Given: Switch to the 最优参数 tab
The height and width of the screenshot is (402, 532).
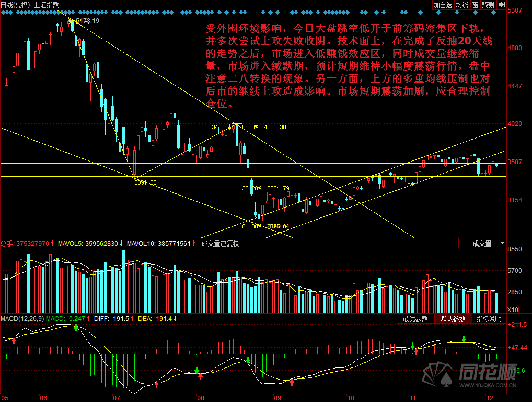Looking at the screenshot, I should (x=415, y=319).
